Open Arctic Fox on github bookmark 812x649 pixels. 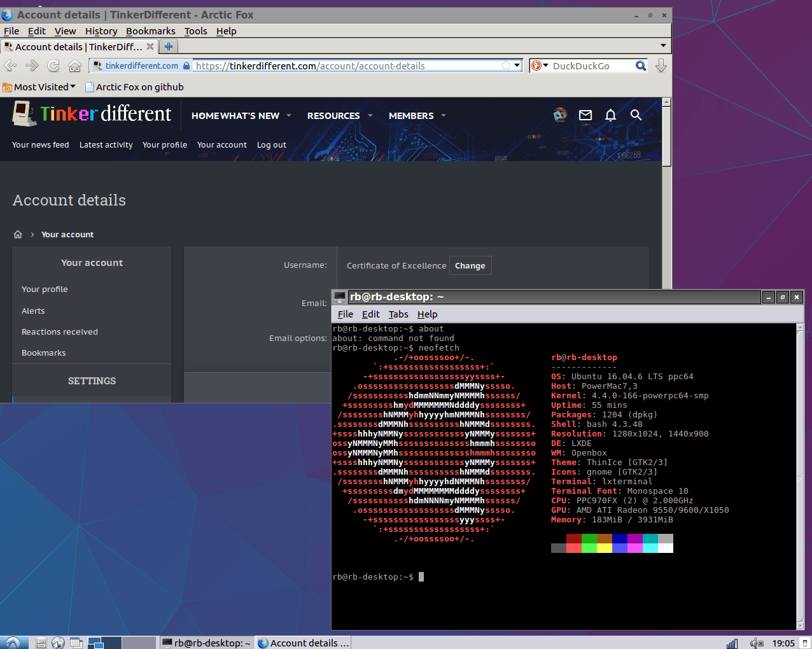coord(134,87)
